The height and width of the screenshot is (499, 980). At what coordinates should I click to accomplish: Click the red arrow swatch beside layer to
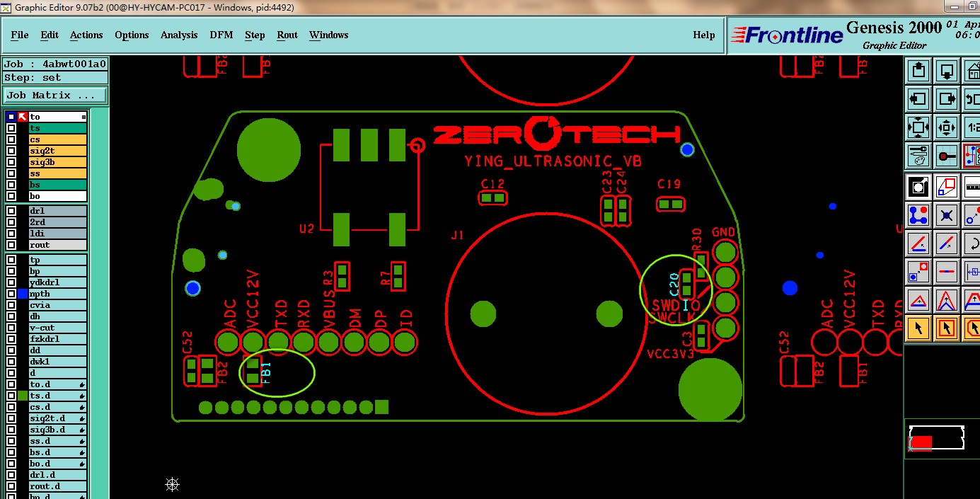click(23, 117)
